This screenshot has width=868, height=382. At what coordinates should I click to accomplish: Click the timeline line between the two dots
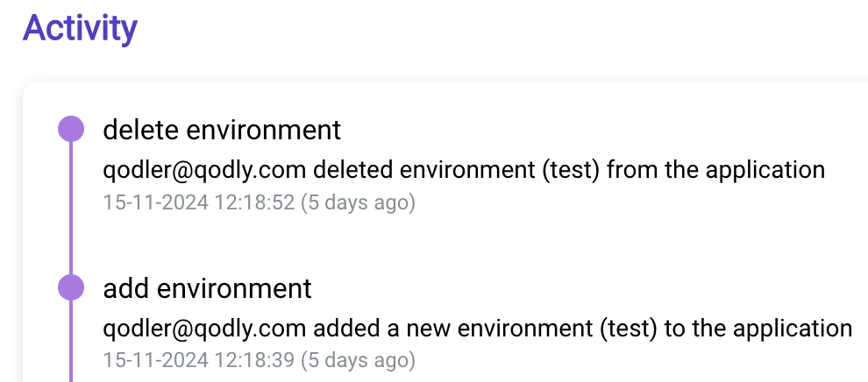pos(71,209)
